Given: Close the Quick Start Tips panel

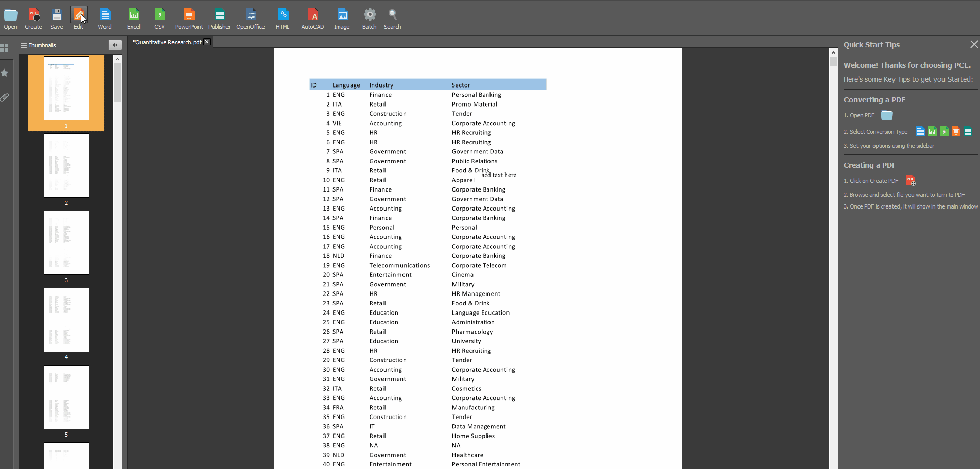Looking at the screenshot, I should [x=973, y=44].
